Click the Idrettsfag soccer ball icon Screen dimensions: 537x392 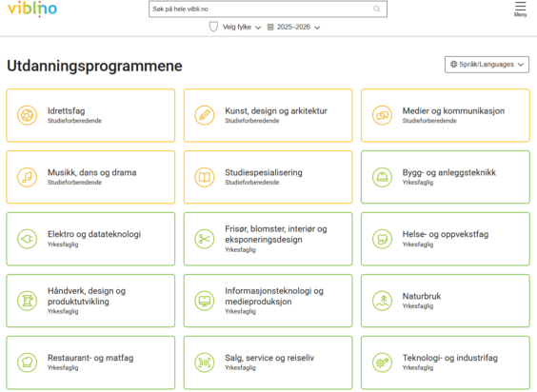[27, 115]
